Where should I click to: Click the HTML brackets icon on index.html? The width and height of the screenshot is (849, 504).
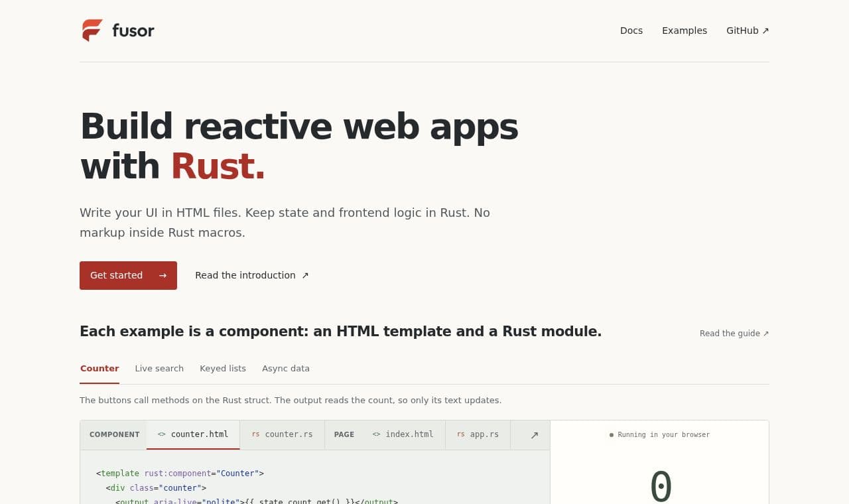tap(376, 434)
